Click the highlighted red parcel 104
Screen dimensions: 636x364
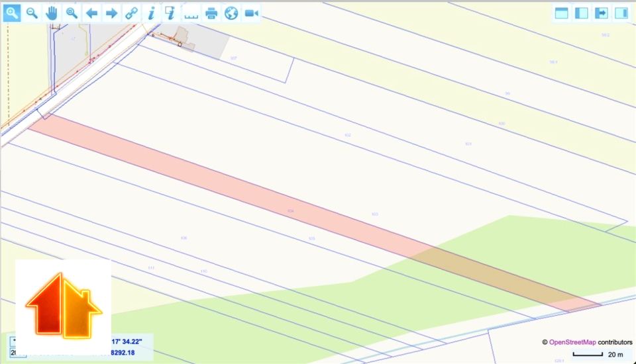(290, 210)
